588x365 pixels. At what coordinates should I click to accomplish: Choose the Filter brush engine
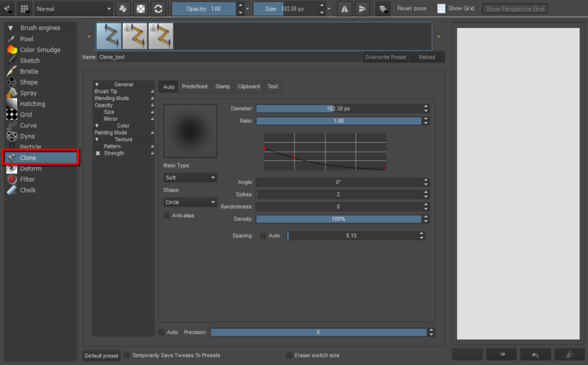click(x=27, y=180)
